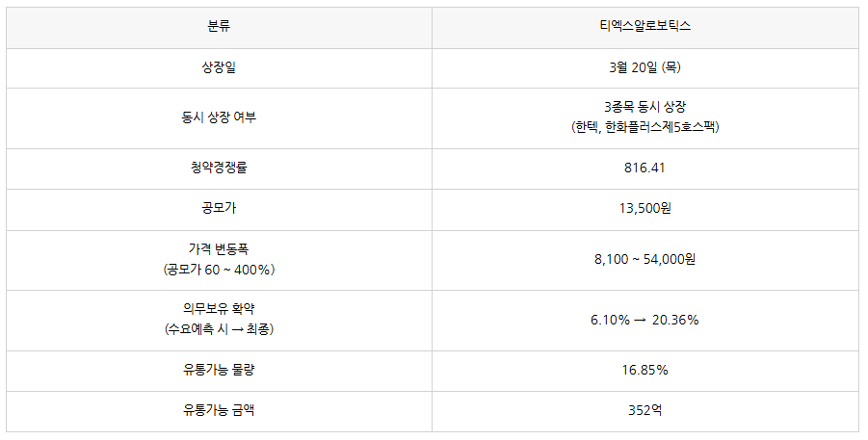
Task: Click the 분류 header cell
Action: point(220,28)
